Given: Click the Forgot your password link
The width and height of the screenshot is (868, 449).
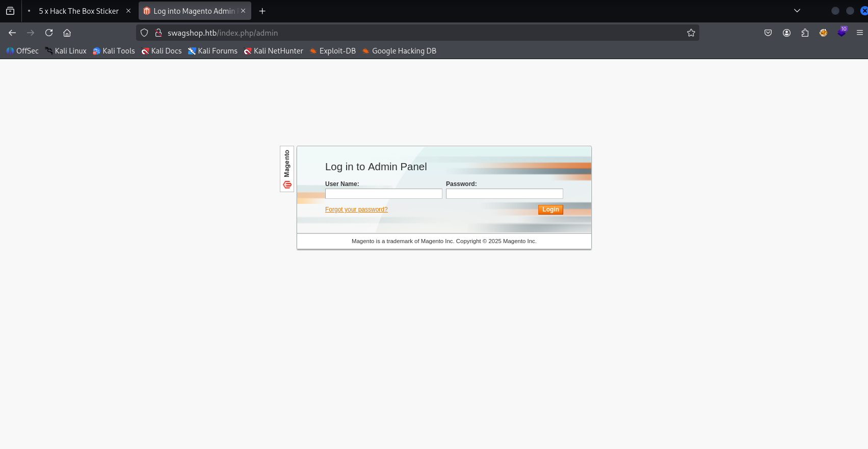Looking at the screenshot, I should coord(356,209).
